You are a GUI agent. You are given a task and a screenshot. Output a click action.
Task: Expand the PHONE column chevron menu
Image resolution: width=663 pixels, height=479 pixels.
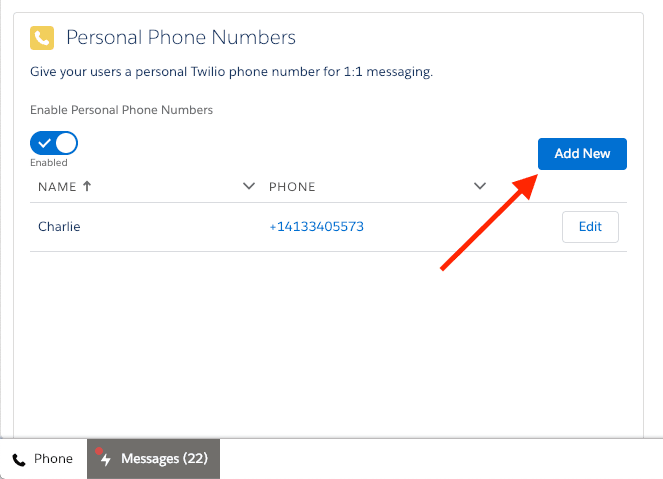480,186
